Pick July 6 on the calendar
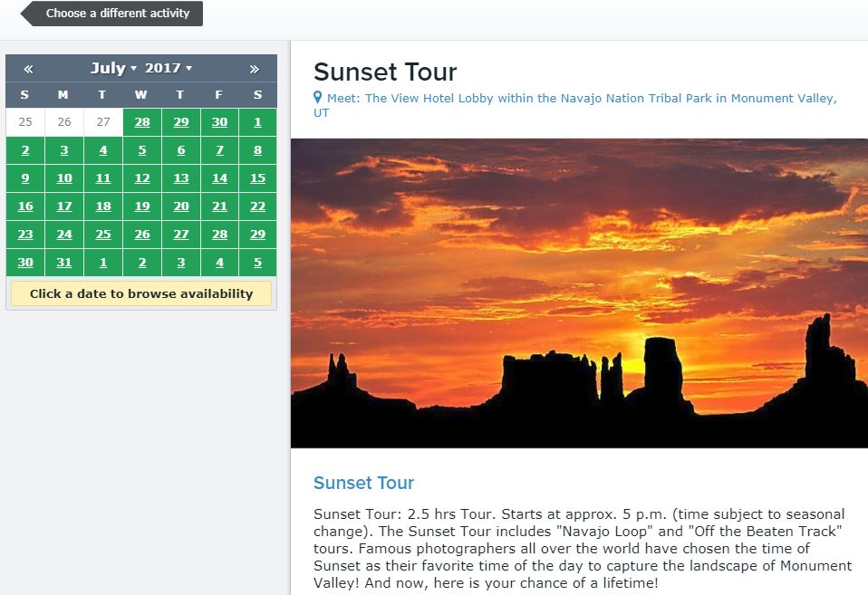 [181, 150]
